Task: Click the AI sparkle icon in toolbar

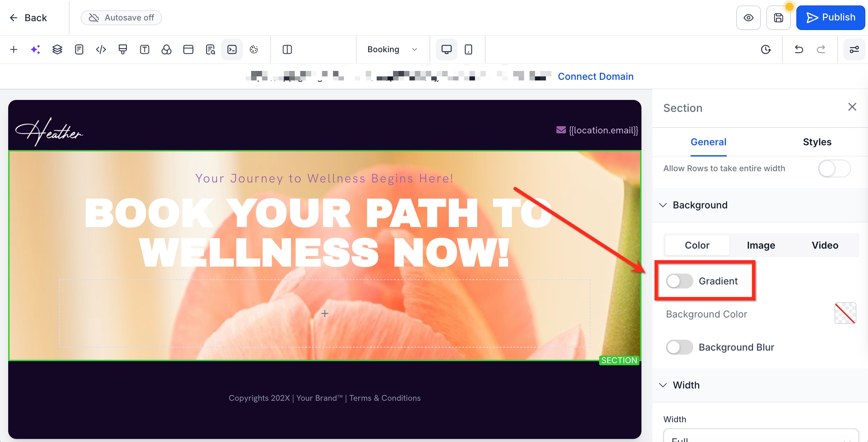Action: [35, 49]
